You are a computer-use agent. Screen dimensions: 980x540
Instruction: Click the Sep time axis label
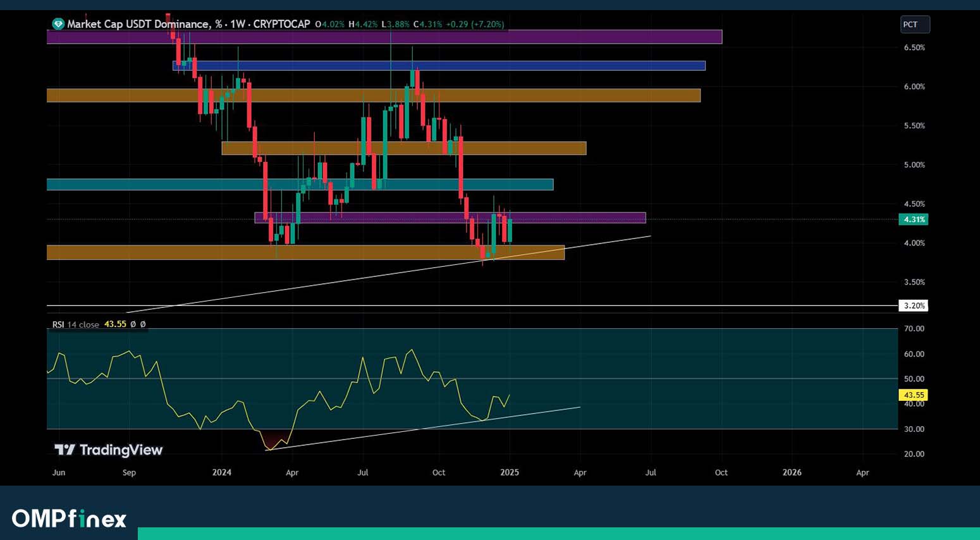coord(129,472)
